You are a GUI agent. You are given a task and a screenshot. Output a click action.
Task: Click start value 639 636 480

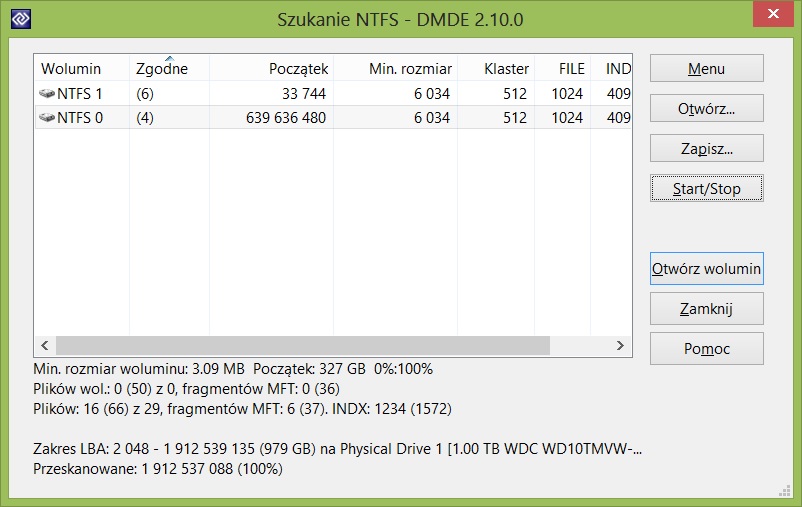click(286, 118)
